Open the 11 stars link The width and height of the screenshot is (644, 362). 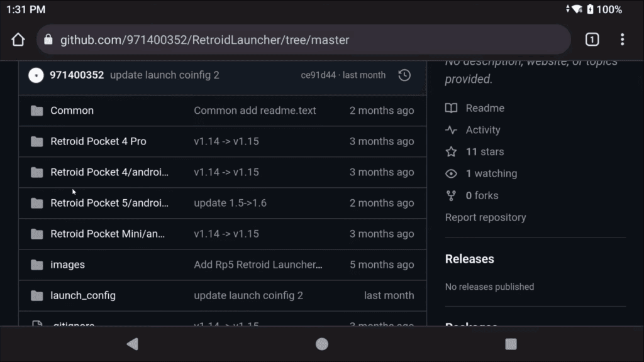[485, 151]
